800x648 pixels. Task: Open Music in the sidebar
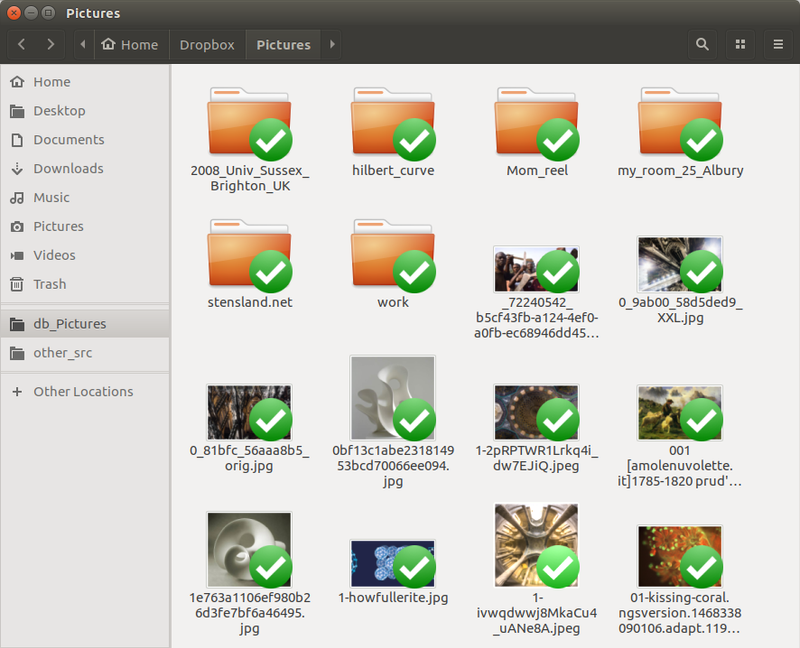point(51,197)
